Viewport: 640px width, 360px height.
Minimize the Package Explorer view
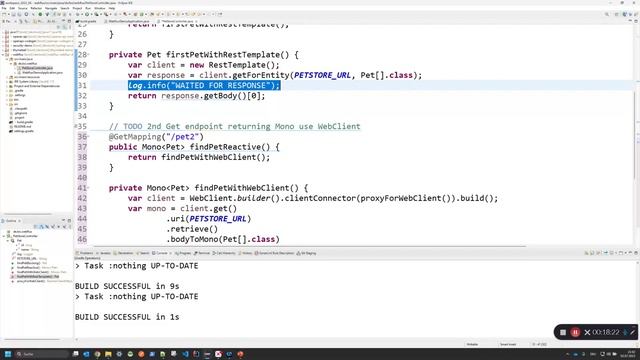pos(64,21)
